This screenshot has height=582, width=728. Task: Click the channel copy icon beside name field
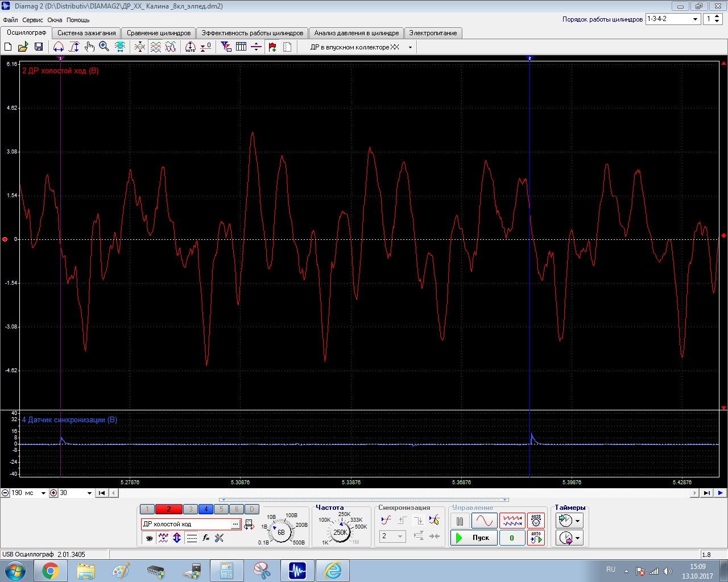[x=249, y=524]
